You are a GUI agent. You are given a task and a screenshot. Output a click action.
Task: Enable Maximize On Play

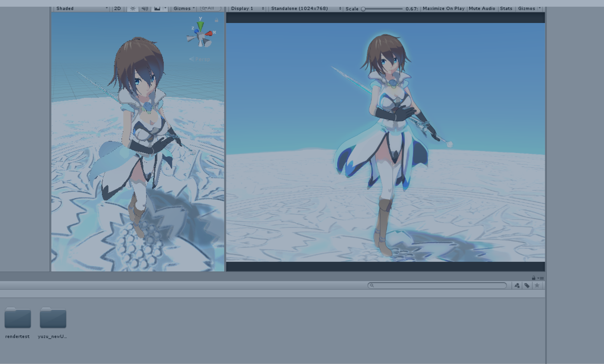tap(443, 9)
